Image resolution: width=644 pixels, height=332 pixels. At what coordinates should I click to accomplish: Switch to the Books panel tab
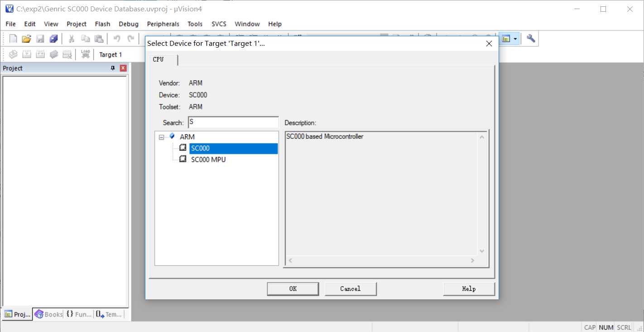tap(48, 314)
